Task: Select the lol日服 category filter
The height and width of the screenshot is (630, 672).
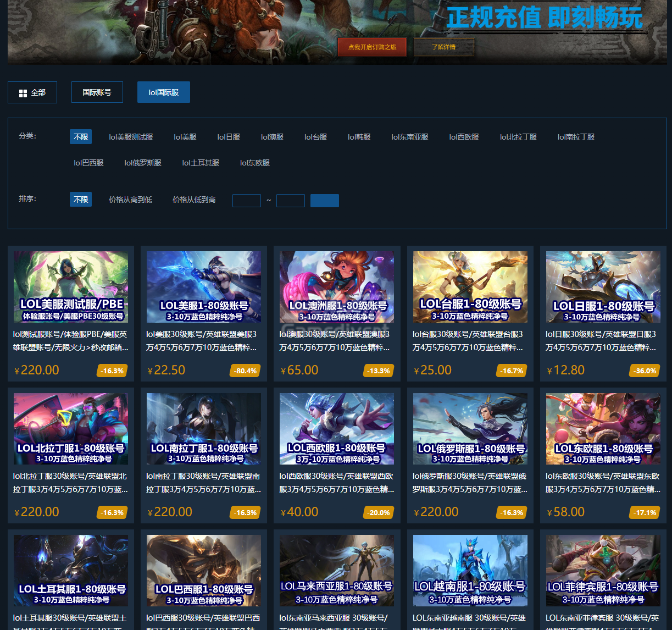Action: 229,137
